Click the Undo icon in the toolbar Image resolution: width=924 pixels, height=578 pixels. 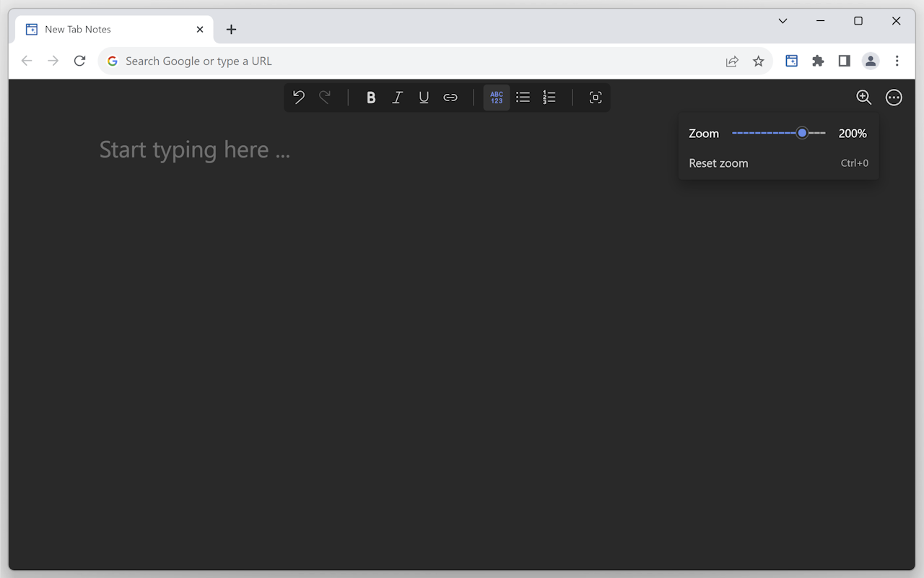(x=298, y=97)
